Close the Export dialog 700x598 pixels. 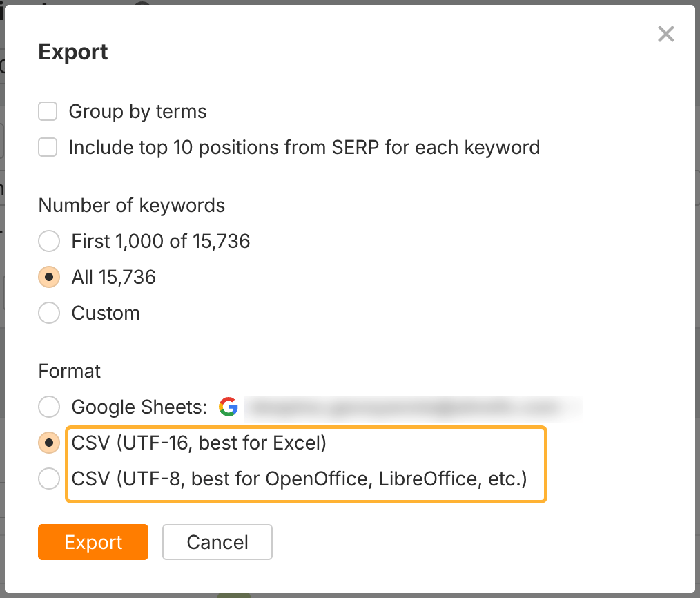pos(665,34)
